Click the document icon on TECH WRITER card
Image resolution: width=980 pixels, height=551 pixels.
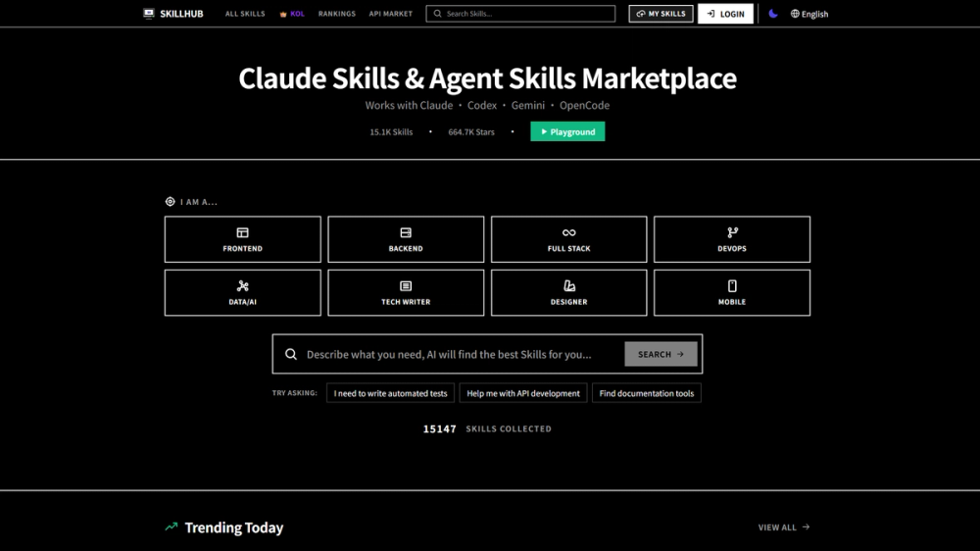coord(406,286)
